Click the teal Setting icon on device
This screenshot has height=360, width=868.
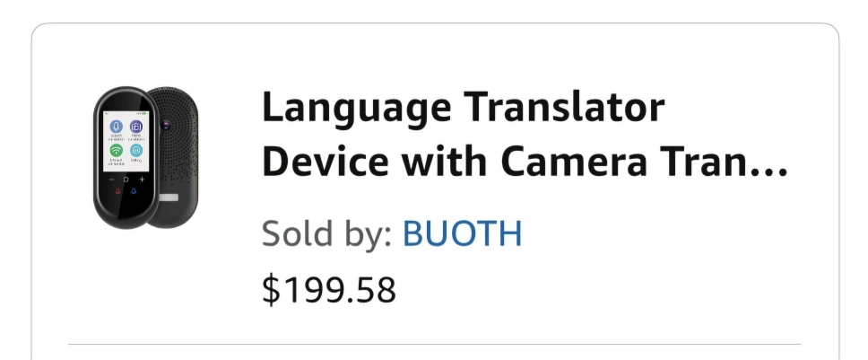tap(136, 150)
